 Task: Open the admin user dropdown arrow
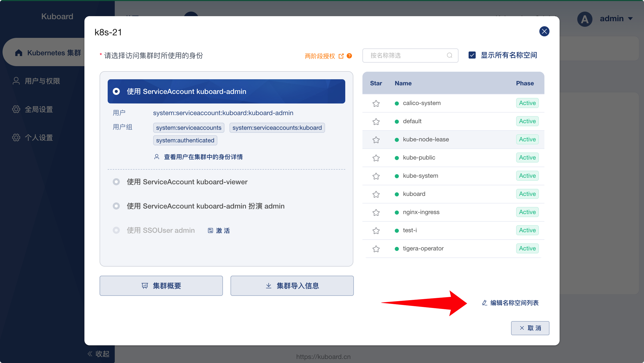point(630,19)
